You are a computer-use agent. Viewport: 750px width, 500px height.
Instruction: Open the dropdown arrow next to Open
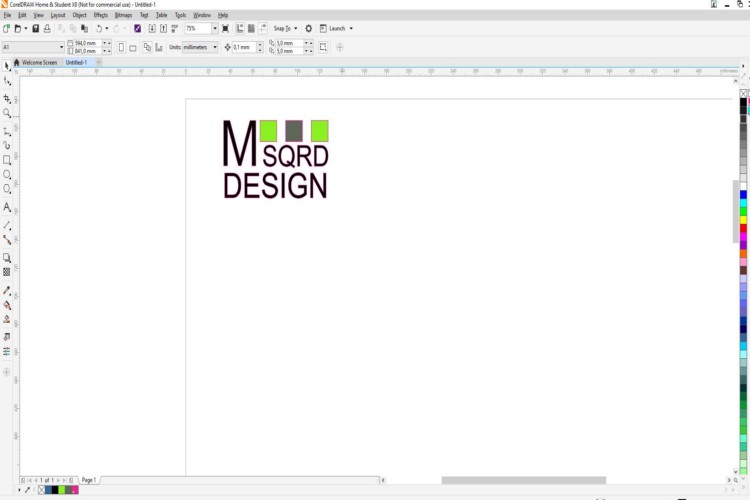(25, 29)
